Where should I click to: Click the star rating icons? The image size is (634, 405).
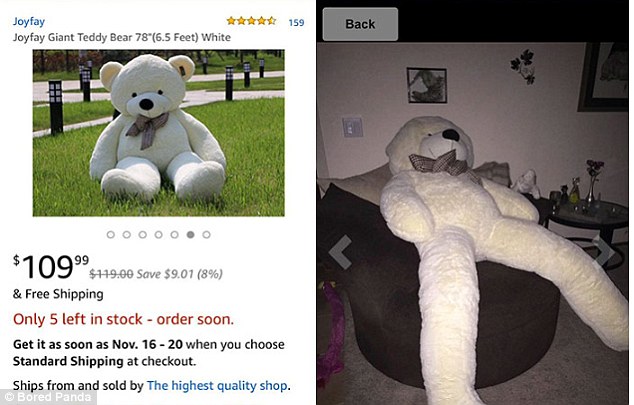click(x=251, y=21)
